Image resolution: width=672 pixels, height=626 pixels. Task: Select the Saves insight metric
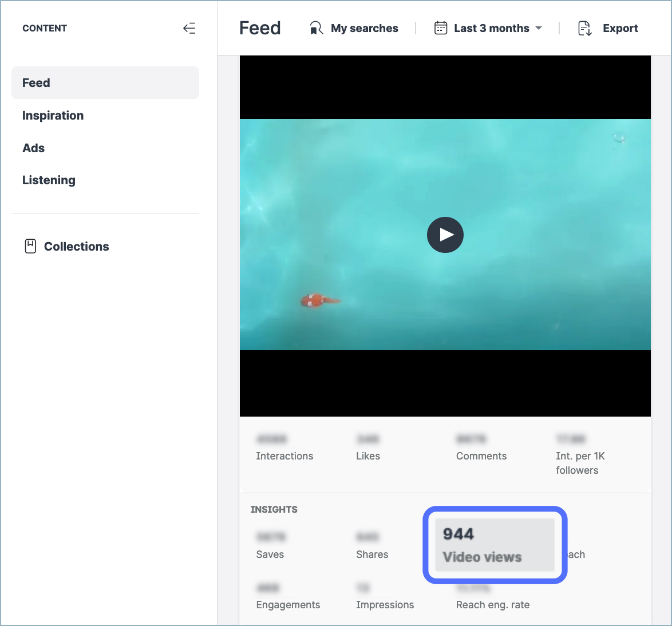coord(270,554)
